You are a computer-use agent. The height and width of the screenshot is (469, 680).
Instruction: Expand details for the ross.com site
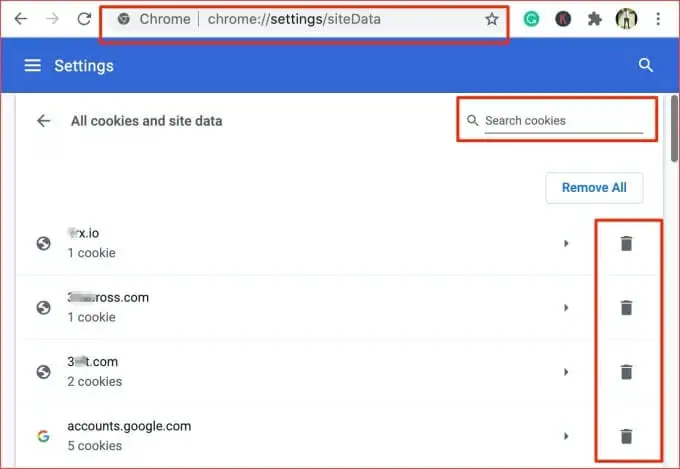coord(566,308)
